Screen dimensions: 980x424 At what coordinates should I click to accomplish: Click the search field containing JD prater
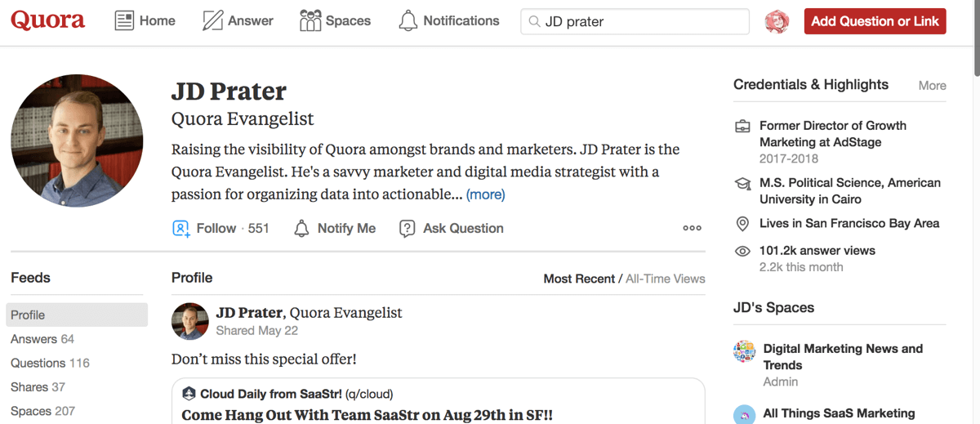(635, 22)
